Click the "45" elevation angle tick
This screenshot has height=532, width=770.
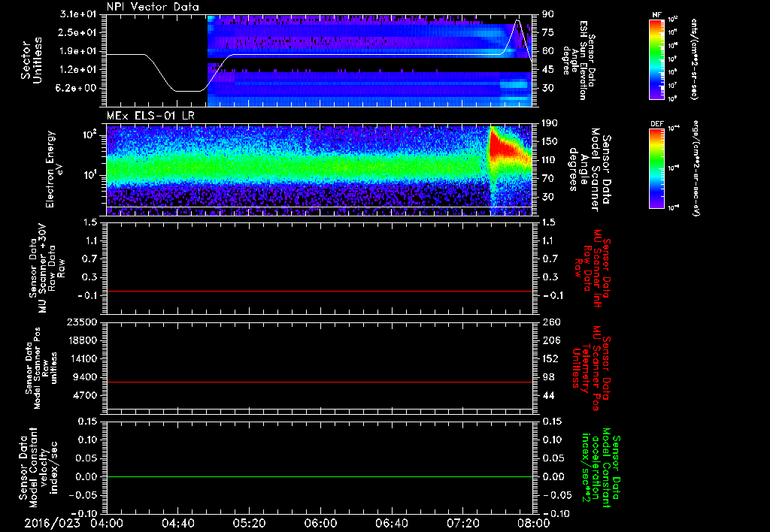pos(548,70)
